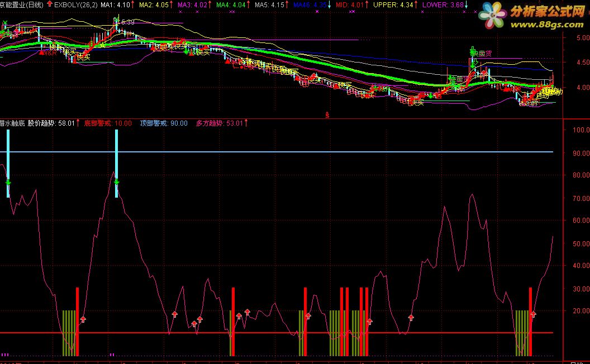This screenshot has height=364, width=590.
Task: Click the 5.39 high price label
Action: click(127, 22)
